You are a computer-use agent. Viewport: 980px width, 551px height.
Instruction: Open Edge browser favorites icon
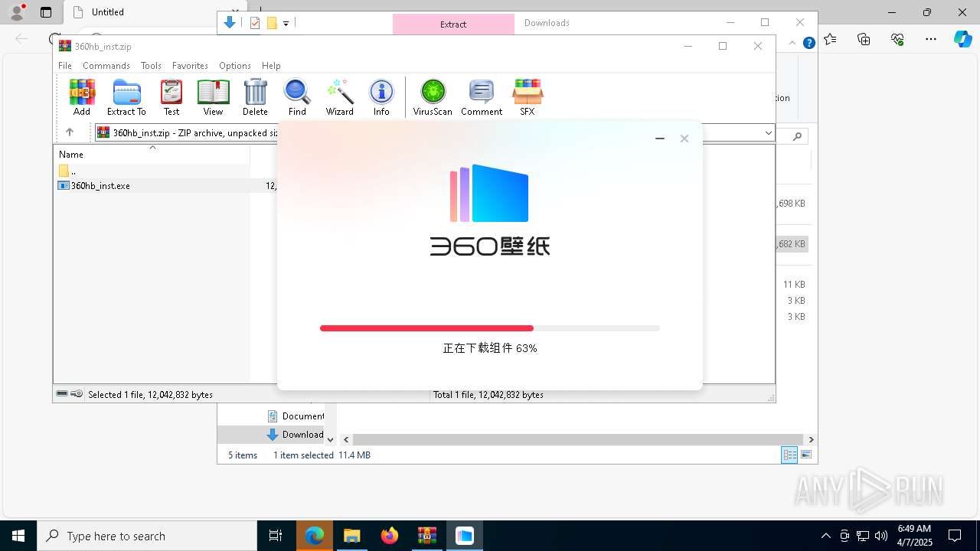tap(831, 39)
